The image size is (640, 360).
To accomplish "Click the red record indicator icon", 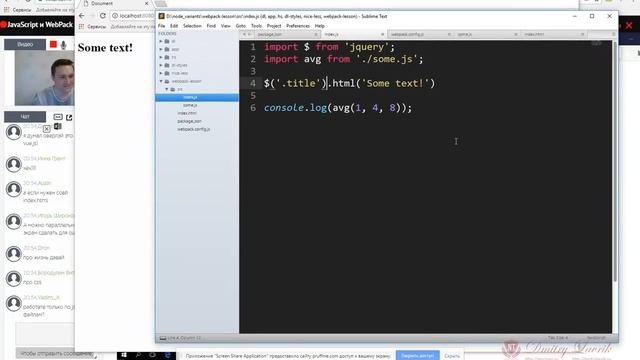I will point(53,44).
